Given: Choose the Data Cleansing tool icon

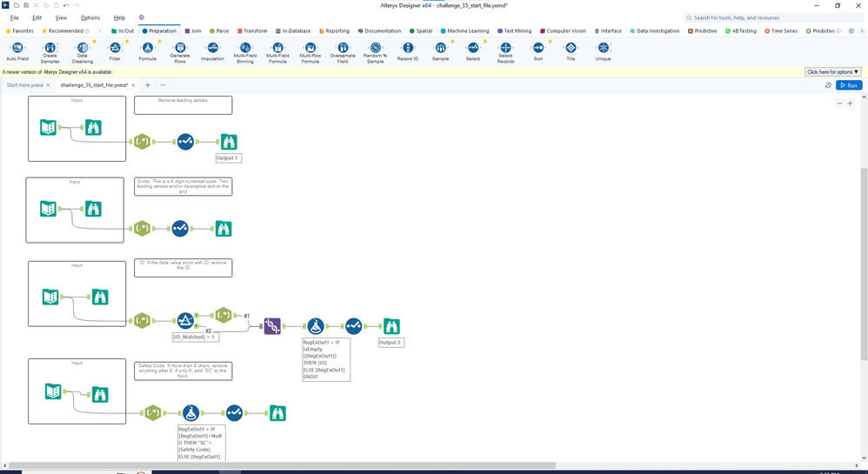Looking at the screenshot, I should [x=82, y=48].
